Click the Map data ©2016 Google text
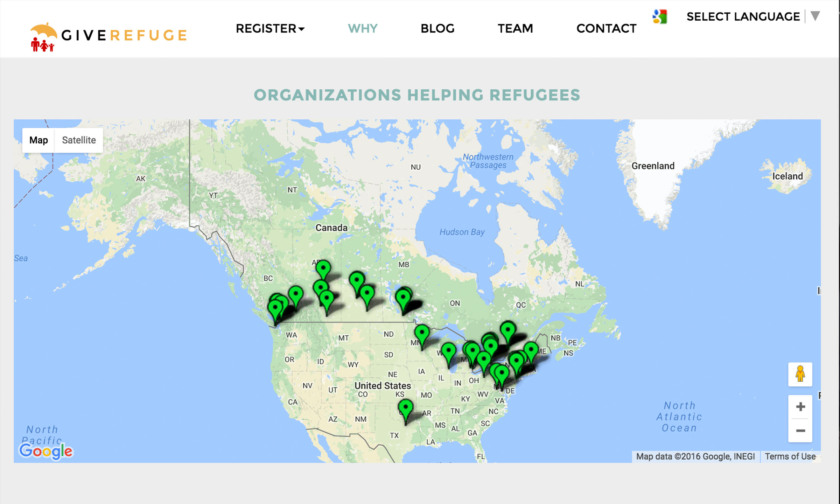The height and width of the screenshot is (504, 840). coord(695,456)
